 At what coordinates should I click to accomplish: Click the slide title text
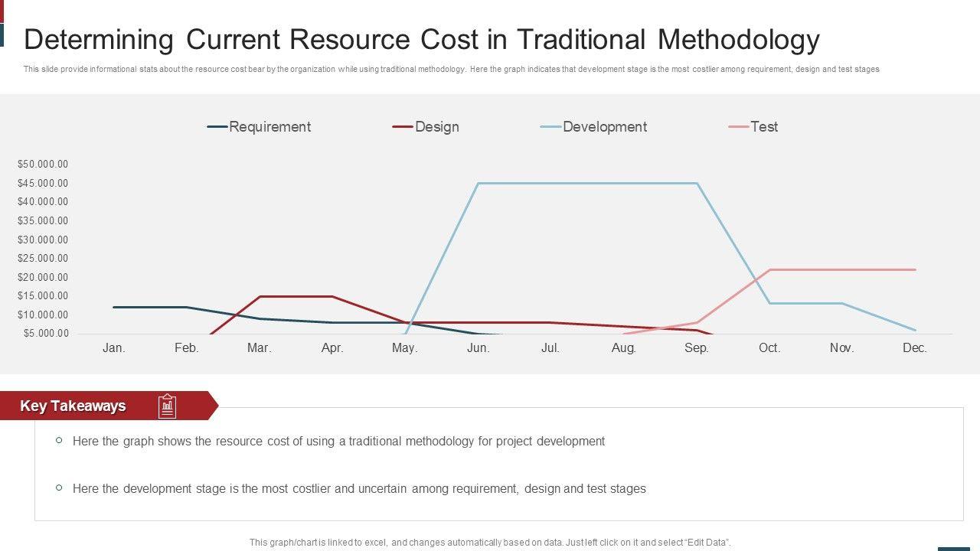[x=422, y=39]
